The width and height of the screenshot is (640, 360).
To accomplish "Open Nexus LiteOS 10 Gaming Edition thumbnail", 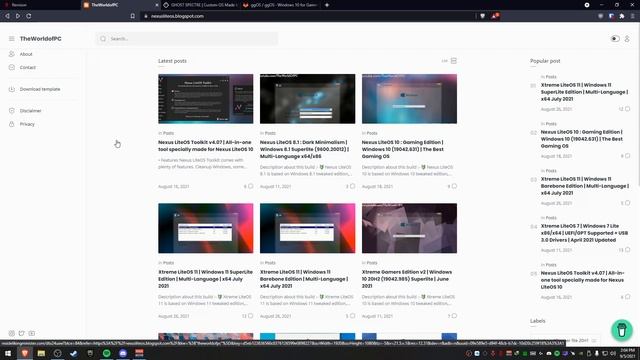I will pos(409,99).
